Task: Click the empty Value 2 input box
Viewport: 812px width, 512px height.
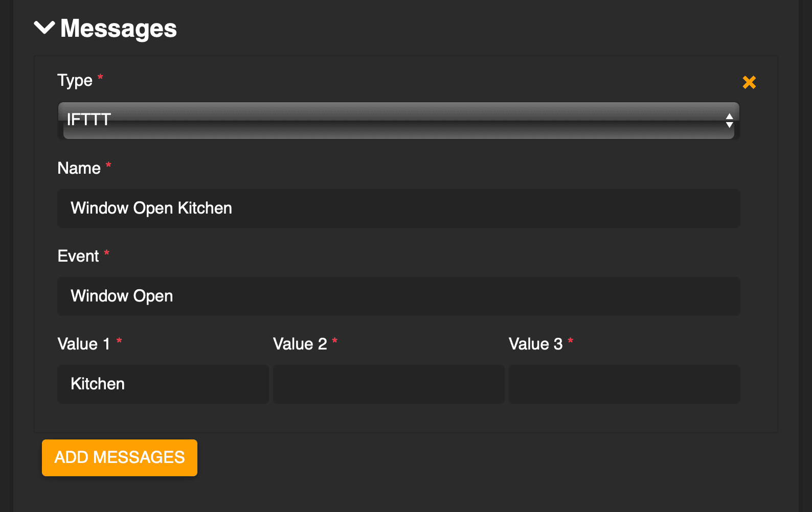Action: [388, 384]
